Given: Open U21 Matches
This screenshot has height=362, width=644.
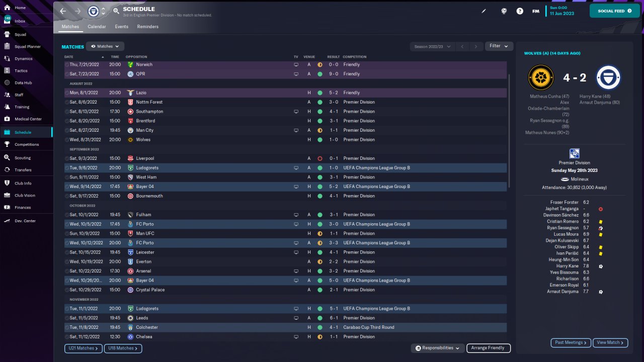Looking at the screenshot, I should pos(84,348).
